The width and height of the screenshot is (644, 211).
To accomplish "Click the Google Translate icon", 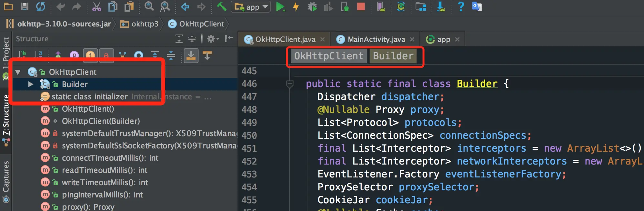I will pos(477,6).
